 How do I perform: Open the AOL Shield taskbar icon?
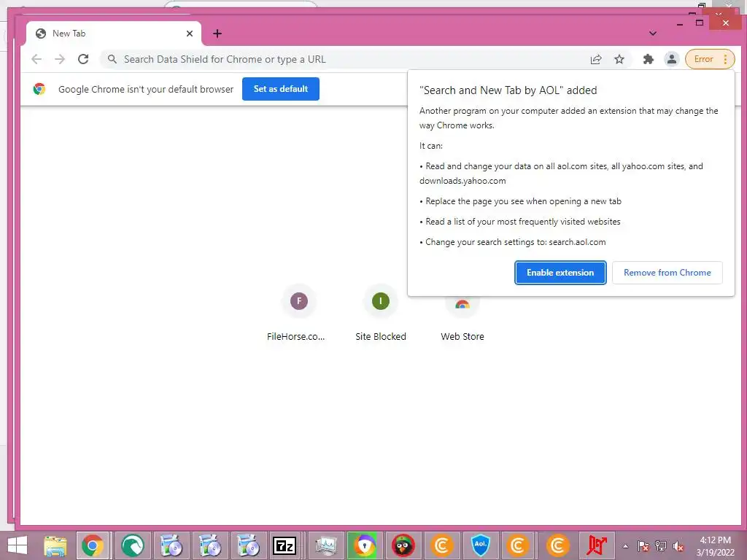480,545
